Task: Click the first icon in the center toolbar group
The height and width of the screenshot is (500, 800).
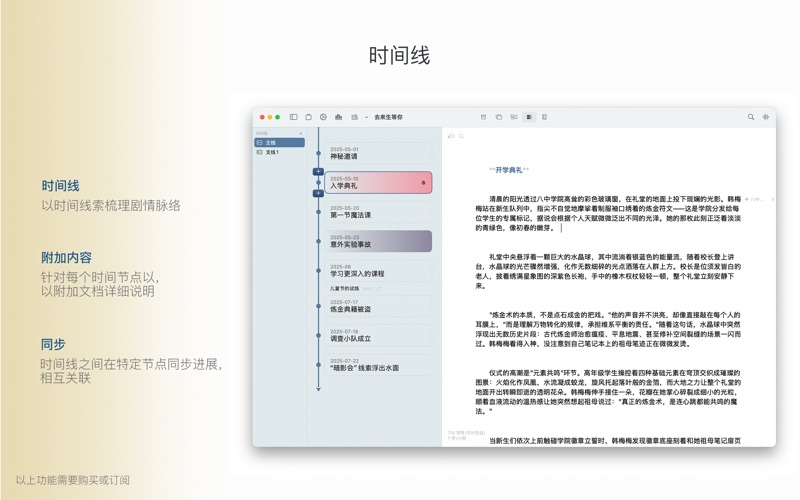Action: click(x=483, y=117)
